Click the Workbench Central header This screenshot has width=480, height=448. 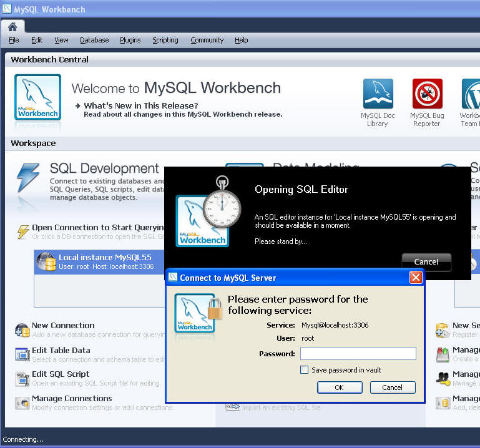[x=49, y=59]
